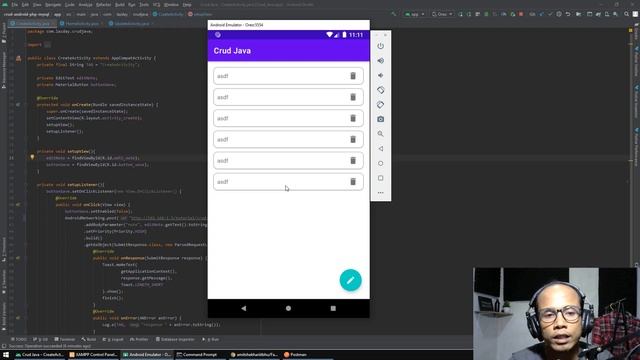Viewport: 640px width, 360px height.
Task: Click 'app' breadcrumb in navigation bar
Action: 58,14
